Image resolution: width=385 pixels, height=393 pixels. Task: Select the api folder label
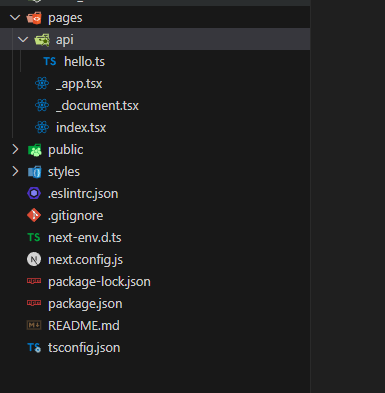pyautogui.click(x=65, y=40)
